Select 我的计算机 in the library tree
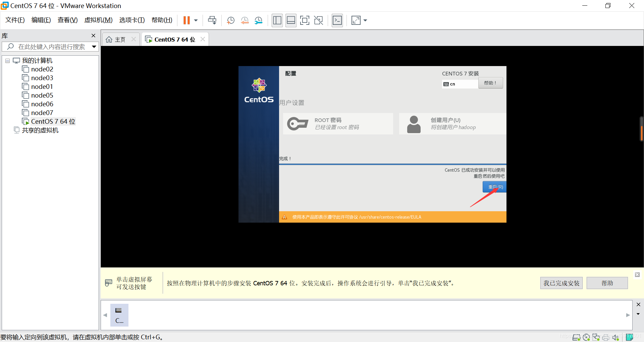The height and width of the screenshot is (342, 644). click(37, 61)
